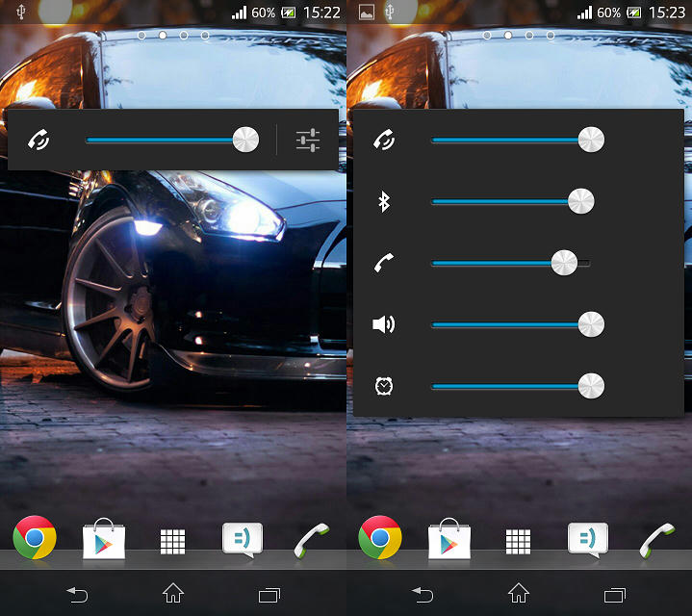Set media speaker volume slider
The width and height of the screenshot is (692, 616).
(x=518, y=324)
